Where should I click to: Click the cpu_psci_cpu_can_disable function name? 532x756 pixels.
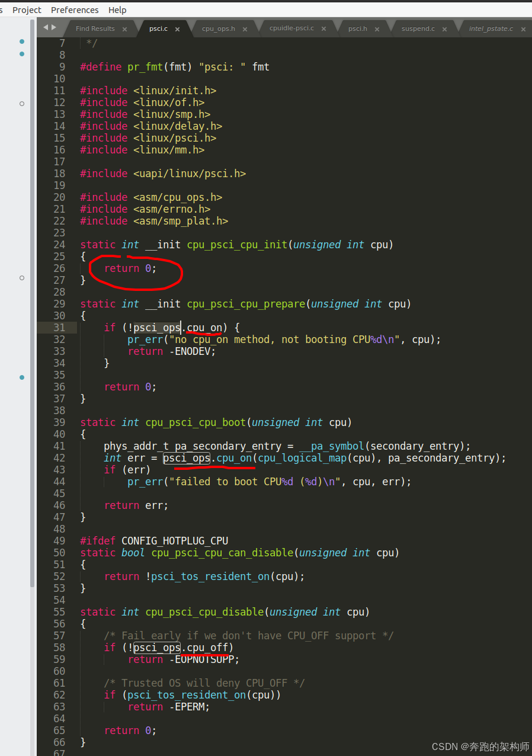(222, 553)
